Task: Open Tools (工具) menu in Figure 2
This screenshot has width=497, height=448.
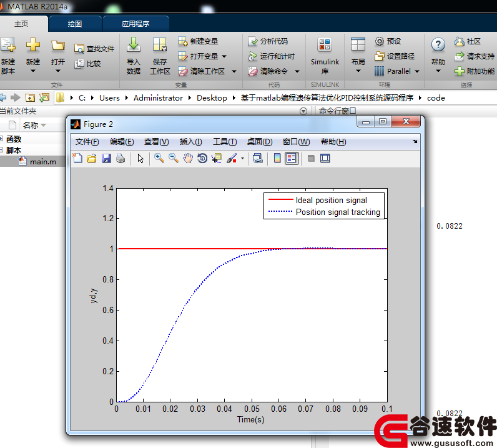Action: pyautogui.click(x=225, y=141)
